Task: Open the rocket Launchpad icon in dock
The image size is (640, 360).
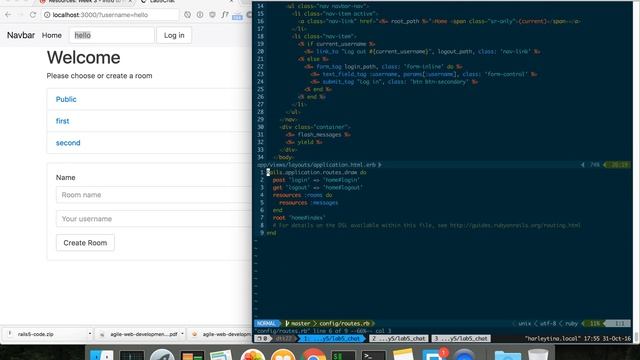Action: point(162,354)
